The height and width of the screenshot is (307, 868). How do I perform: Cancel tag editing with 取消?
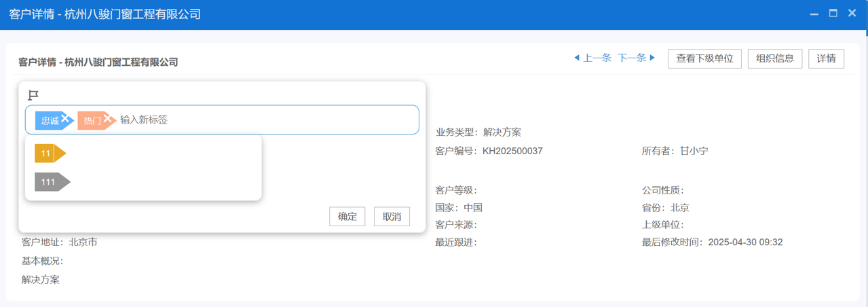point(392,217)
